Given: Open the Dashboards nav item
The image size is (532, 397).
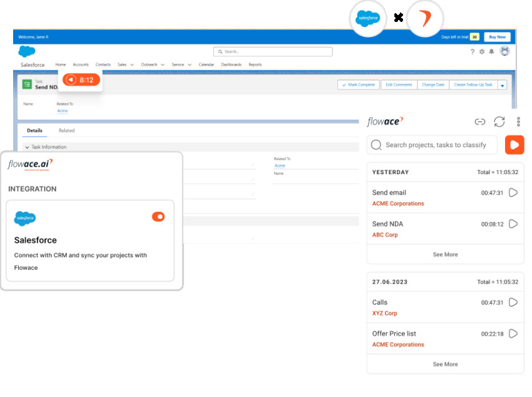Looking at the screenshot, I should [232, 64].
